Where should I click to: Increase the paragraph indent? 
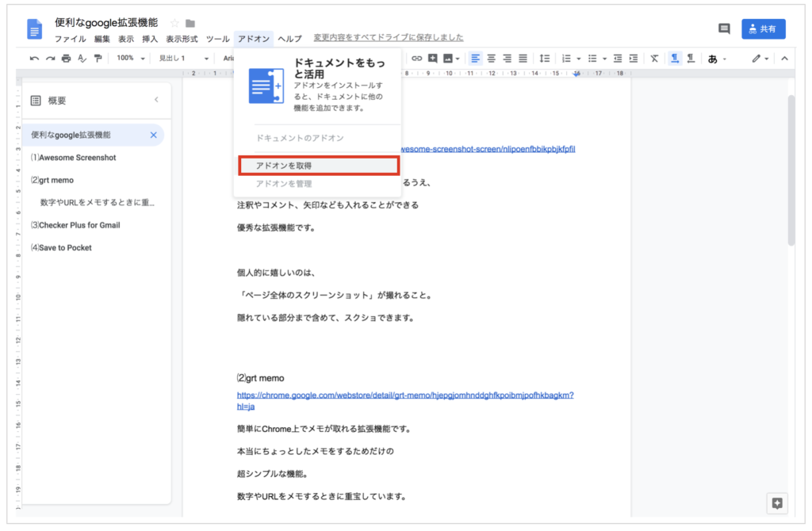click(x=634, y=59)
